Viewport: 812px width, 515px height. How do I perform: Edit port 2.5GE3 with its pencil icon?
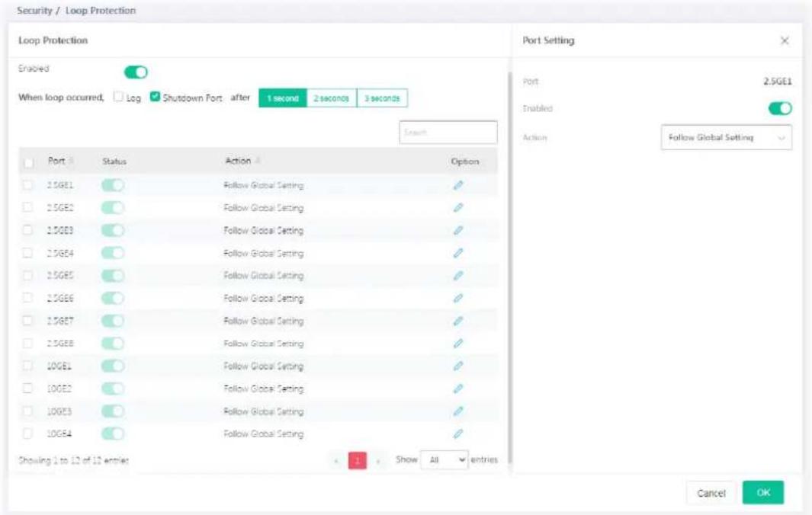tap(457, 230)
